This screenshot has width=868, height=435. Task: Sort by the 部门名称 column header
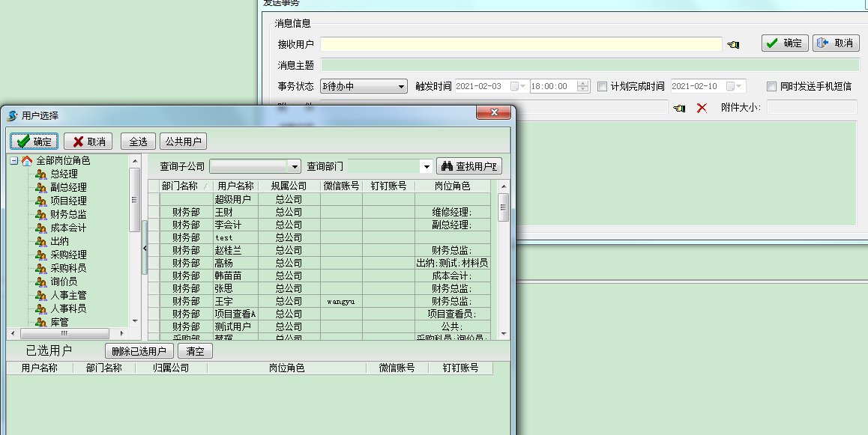coord(179,186)
